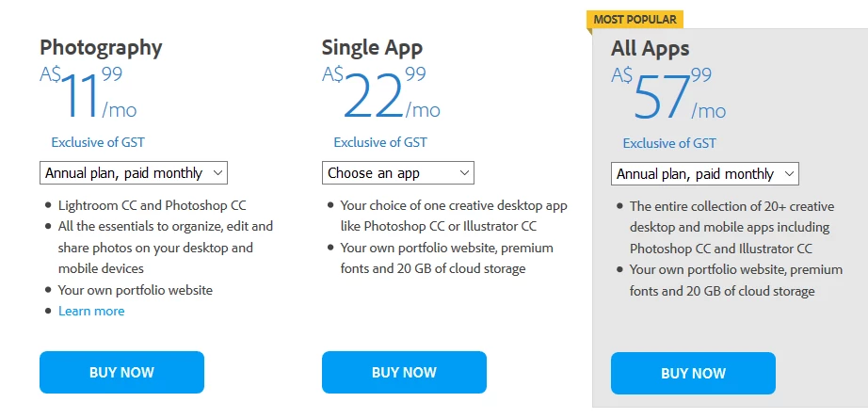Click Buy Now under Photography plan

[121, 372]
